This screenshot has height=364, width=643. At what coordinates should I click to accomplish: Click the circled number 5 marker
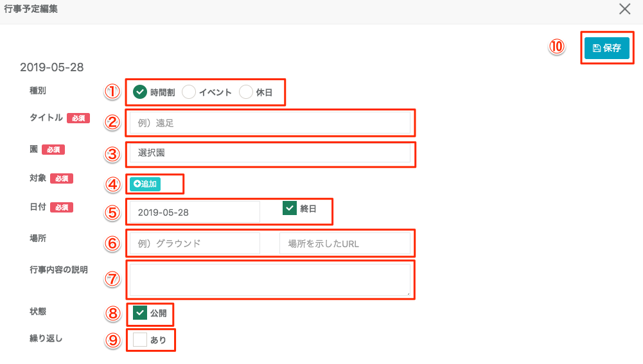coord(113,212)
